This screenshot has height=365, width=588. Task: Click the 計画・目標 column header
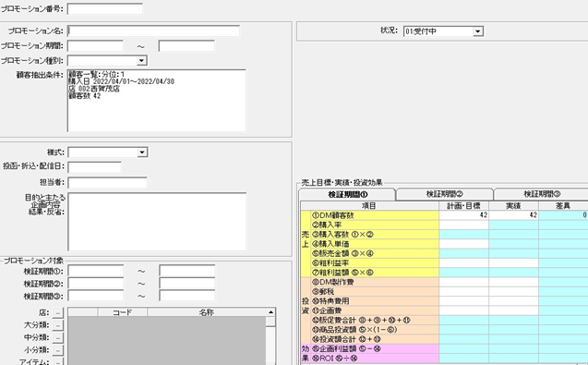(464, 206)
